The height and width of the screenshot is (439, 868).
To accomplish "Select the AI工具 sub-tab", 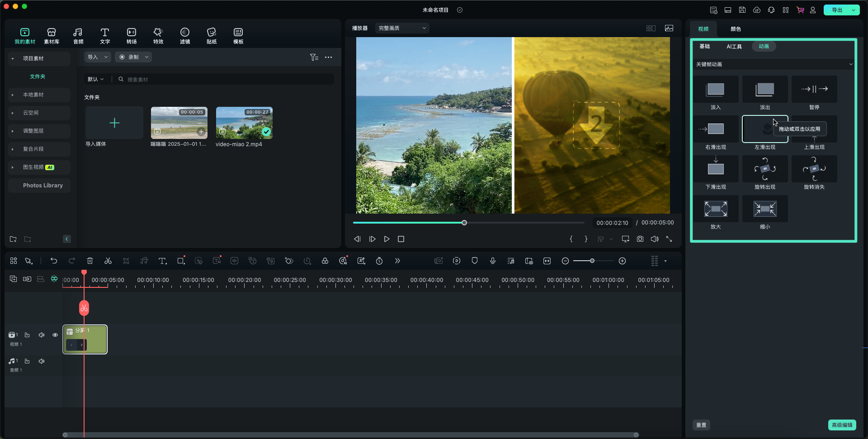I will (734, 46).
